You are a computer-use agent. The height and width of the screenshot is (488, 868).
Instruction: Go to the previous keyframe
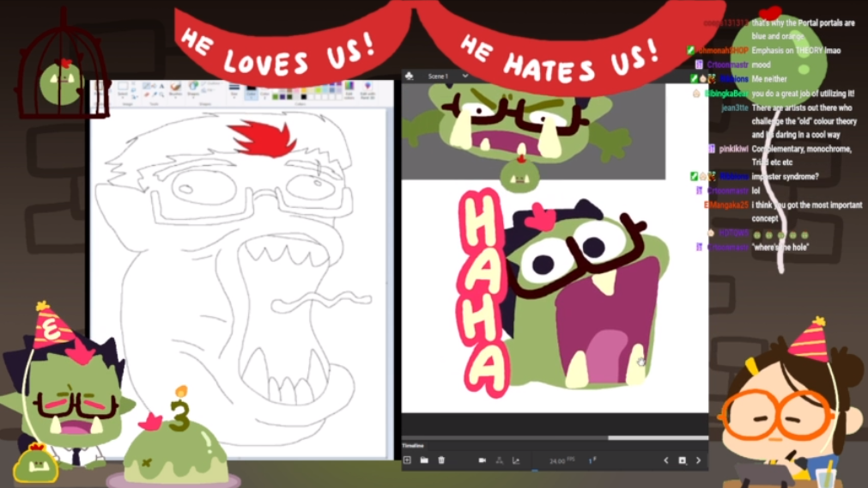click(x=666, y=461)
